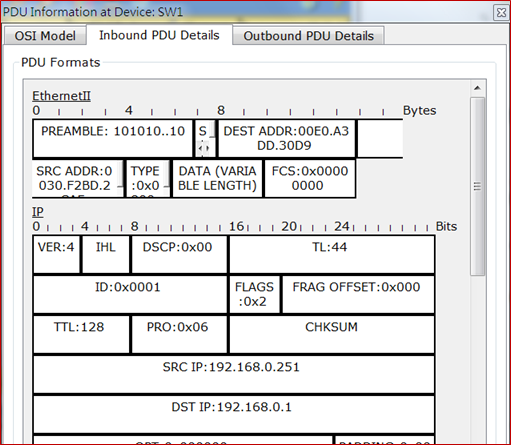Click the PDU Formats group label
Image resolution: width=511 pixels, height=445 pixels.
60,62
